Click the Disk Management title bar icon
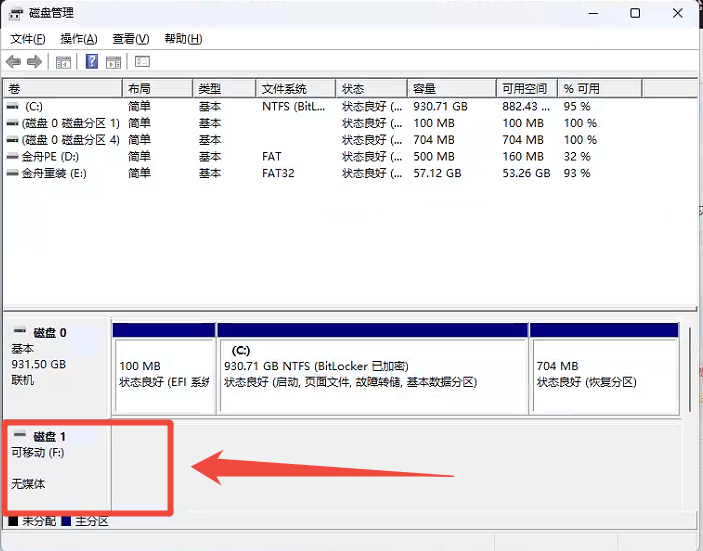 (x=16, y=13)
